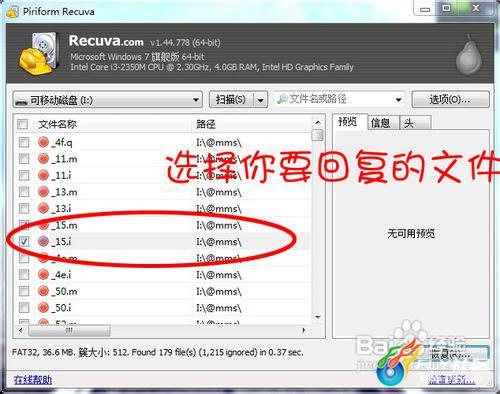The height and width of the screenshot is (394, 500).
Task: Click the Piriform pear logo icon
Action: pos(469,55)
